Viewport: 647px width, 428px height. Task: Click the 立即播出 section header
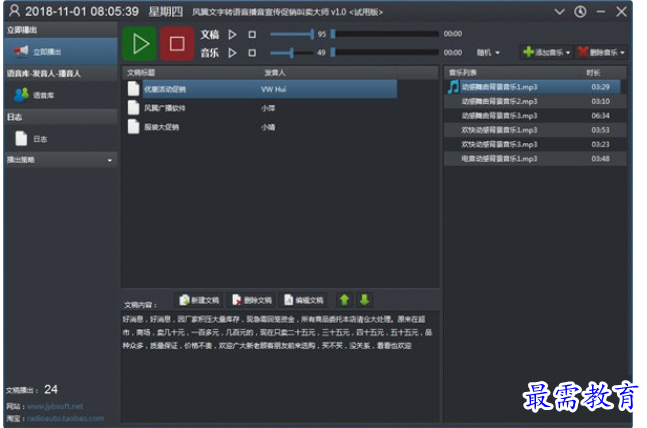(60, 30)
